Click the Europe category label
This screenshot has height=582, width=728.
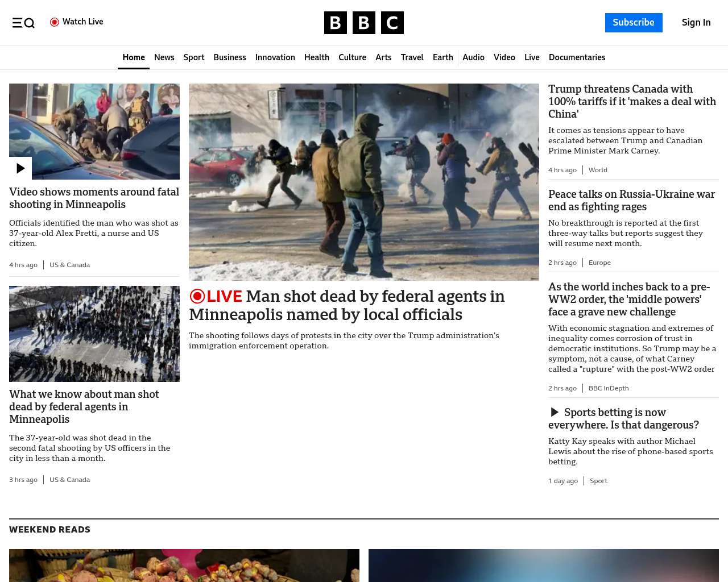[x=599, y=263]
